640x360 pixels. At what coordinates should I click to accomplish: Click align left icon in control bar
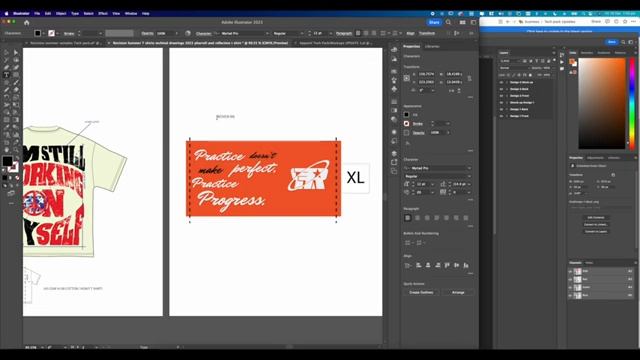358,33
